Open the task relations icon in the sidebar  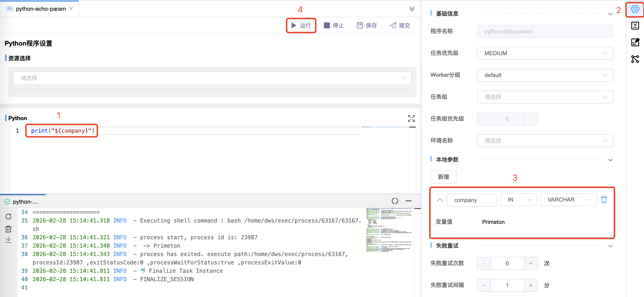(635, 59)
